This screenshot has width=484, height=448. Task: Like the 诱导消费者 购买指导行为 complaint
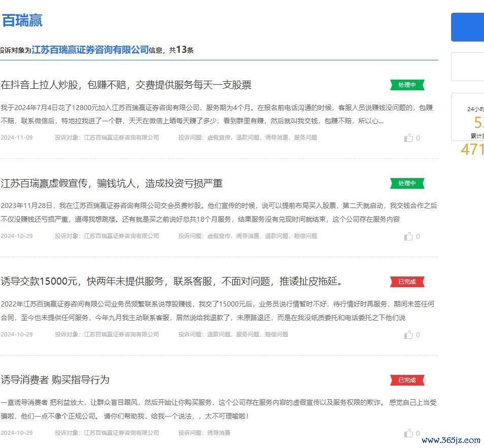(409, 433)
